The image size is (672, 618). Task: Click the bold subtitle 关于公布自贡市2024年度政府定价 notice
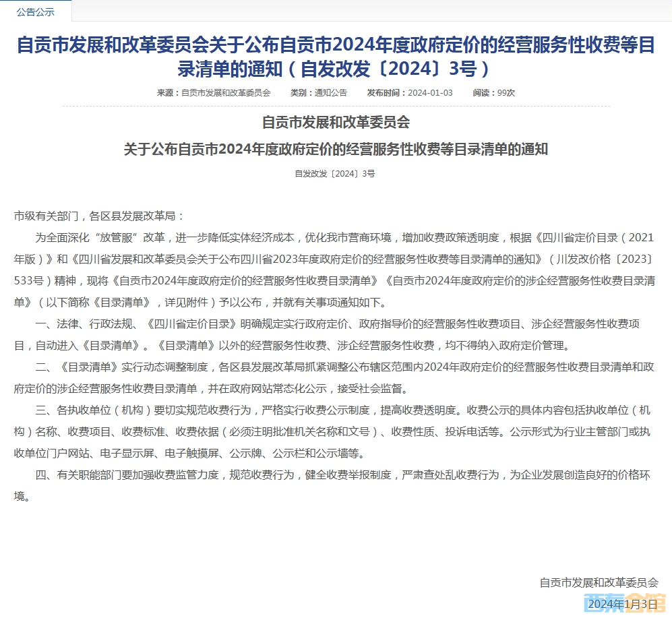point(336,149)
